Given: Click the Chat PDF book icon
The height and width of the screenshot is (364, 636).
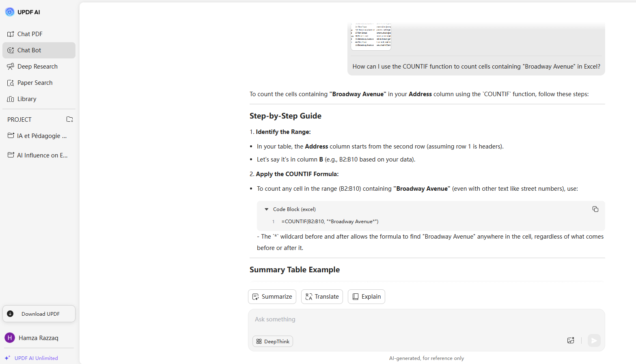Looking at the screenshot, I should 11,34.
